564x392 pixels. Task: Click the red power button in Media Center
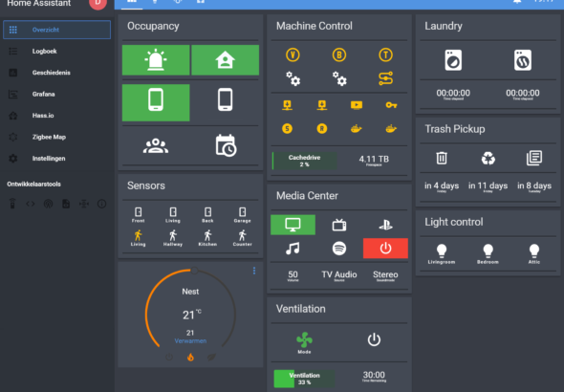[x=385, y=249]
